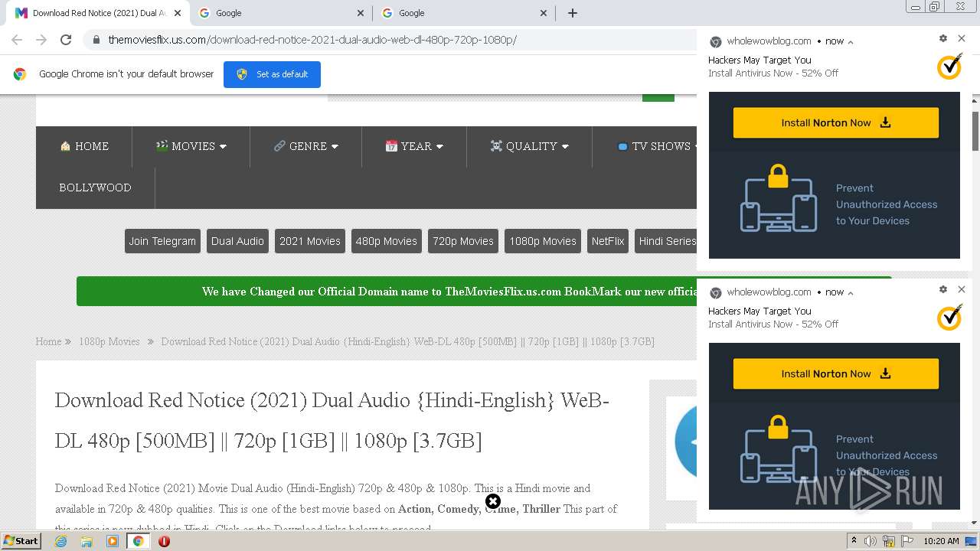Viewport: 980px width, 551px height.
Task: Show hidden system tray icons
Action: [x=854, y=541]
